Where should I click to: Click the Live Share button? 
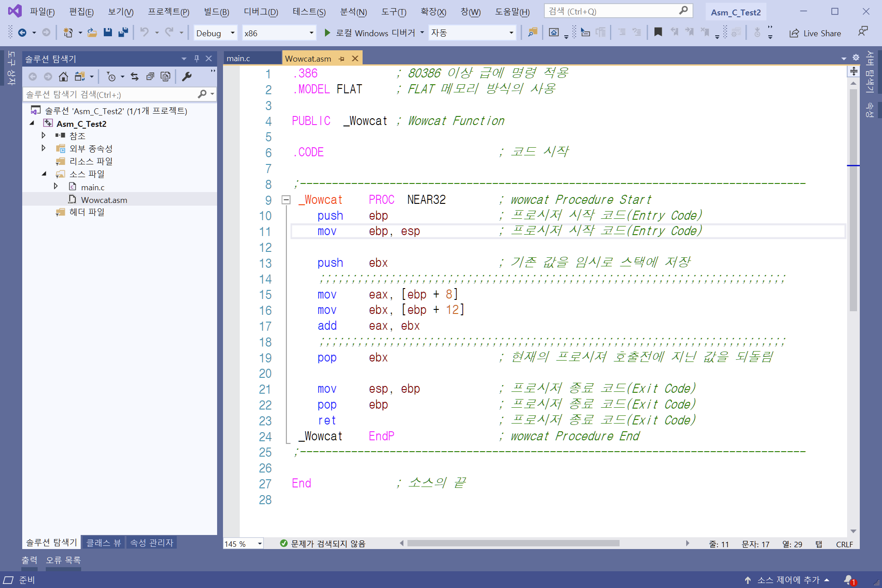(x=815, y=33)
